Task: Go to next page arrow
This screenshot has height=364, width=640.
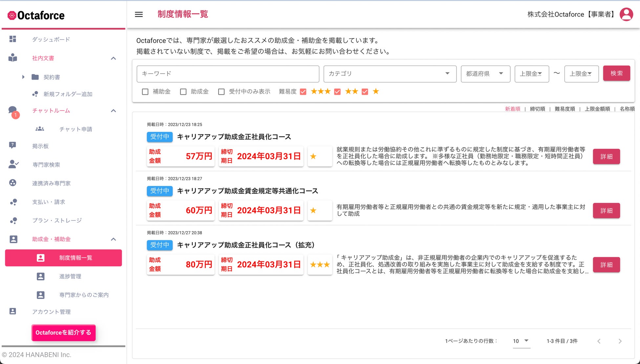Action: click(x=620, y=341)
